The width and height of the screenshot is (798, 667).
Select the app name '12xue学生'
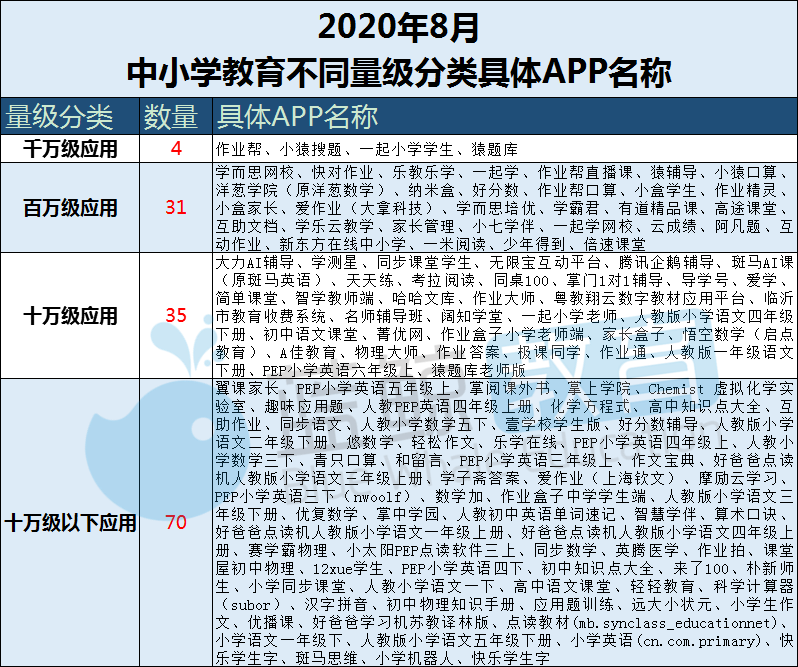(x=348, y=568)
